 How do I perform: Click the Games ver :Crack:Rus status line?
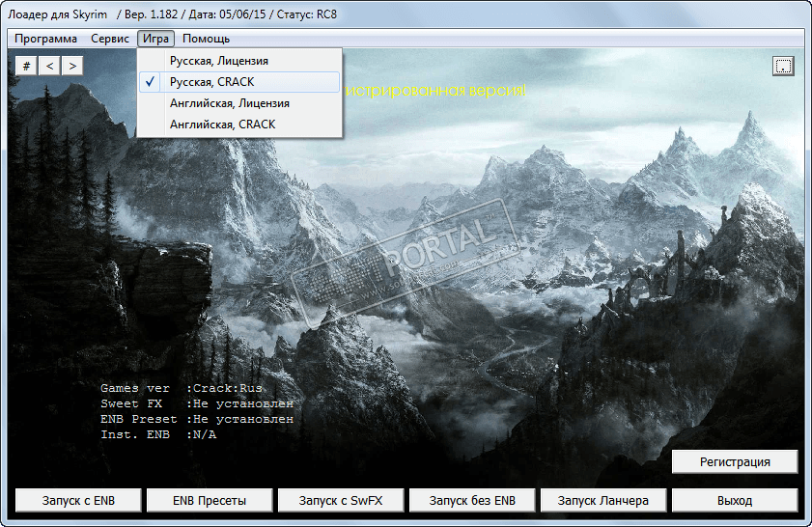coord(182,388)
